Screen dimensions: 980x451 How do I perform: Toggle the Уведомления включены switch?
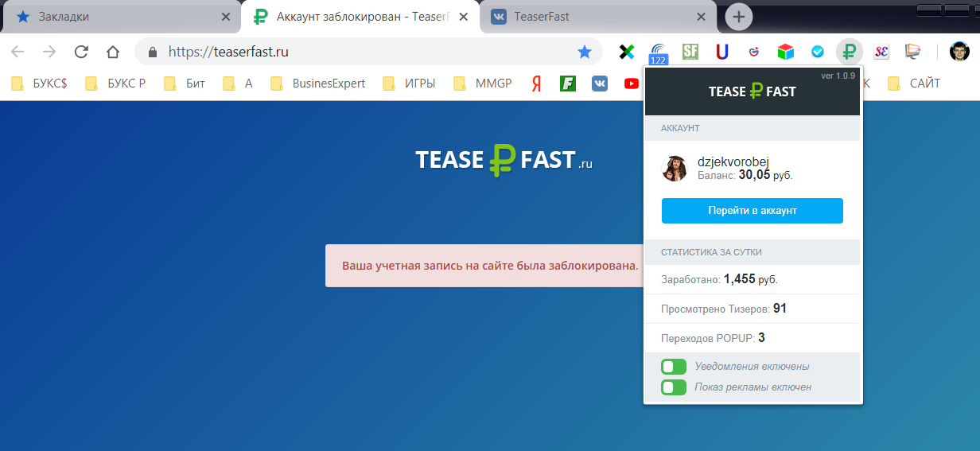click(674, 367)
